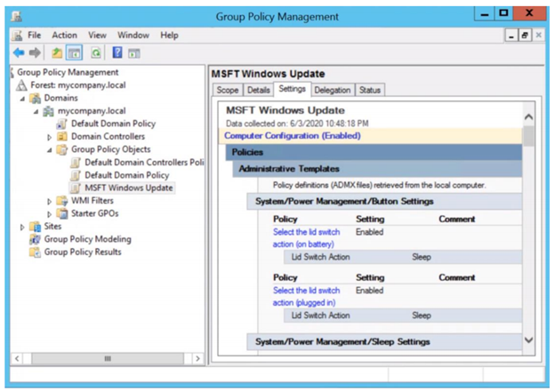Open the Help question mark icon

coord(117,52)
